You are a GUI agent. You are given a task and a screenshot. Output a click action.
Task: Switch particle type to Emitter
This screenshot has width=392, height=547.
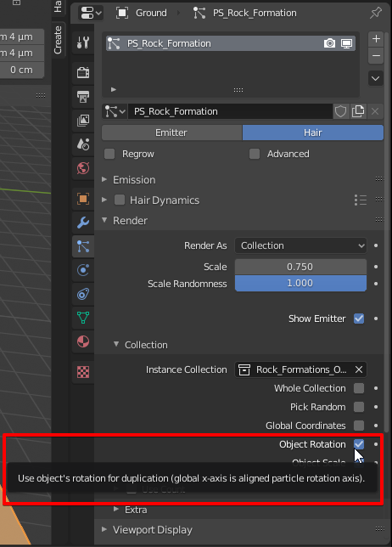(171, 133)
